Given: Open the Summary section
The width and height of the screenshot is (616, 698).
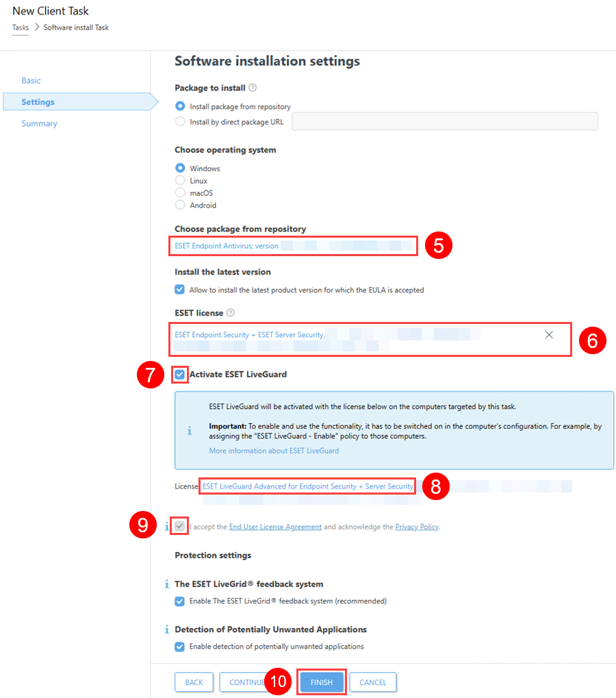Looking at the screenshot, I should [39, 123].
